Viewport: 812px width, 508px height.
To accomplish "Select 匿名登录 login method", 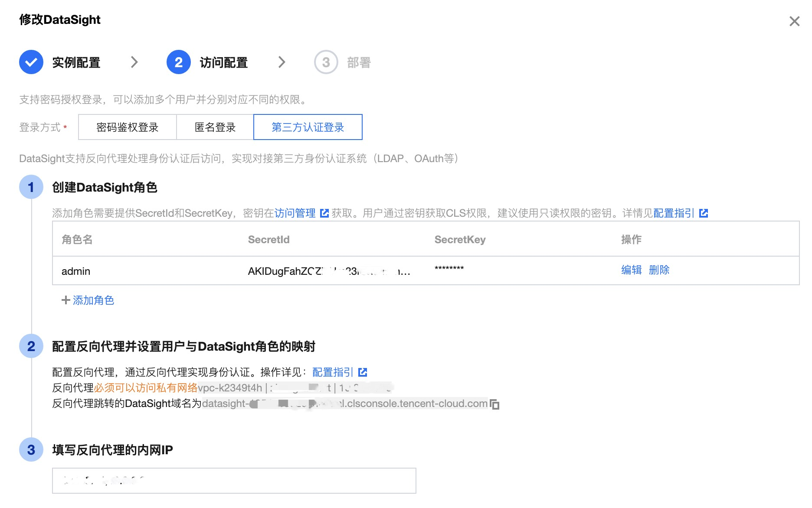I will pos(215,127).
